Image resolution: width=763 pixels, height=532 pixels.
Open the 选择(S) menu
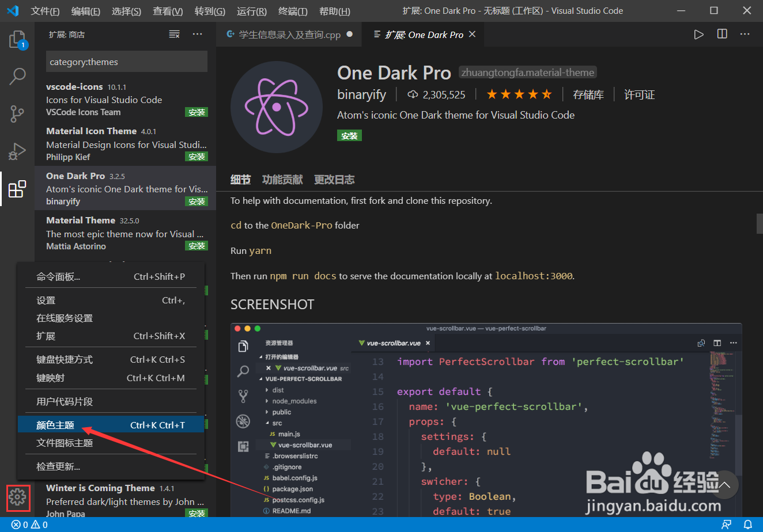pyautogui.click(x=126, y=11)
